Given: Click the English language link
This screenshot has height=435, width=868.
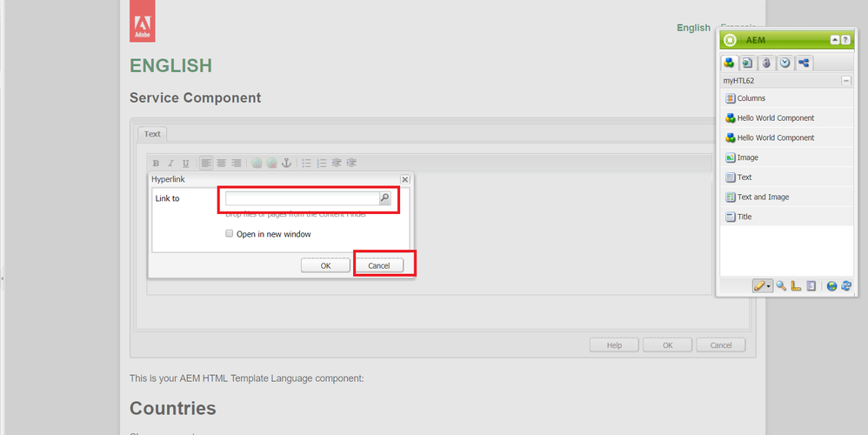Looking at the screenshot, I should click(x=693, y=28).
